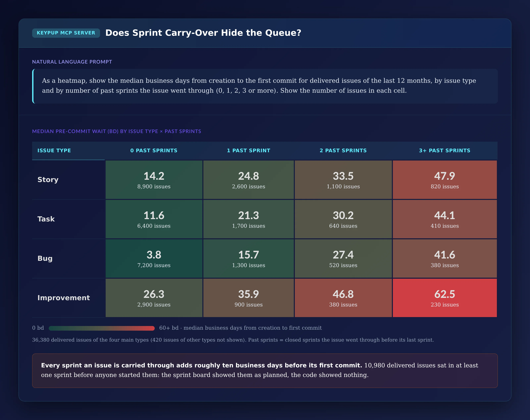Viewport: 530px width, 420px height.
Task: Click the natural language prompt text box
Action: click(265, 86)
